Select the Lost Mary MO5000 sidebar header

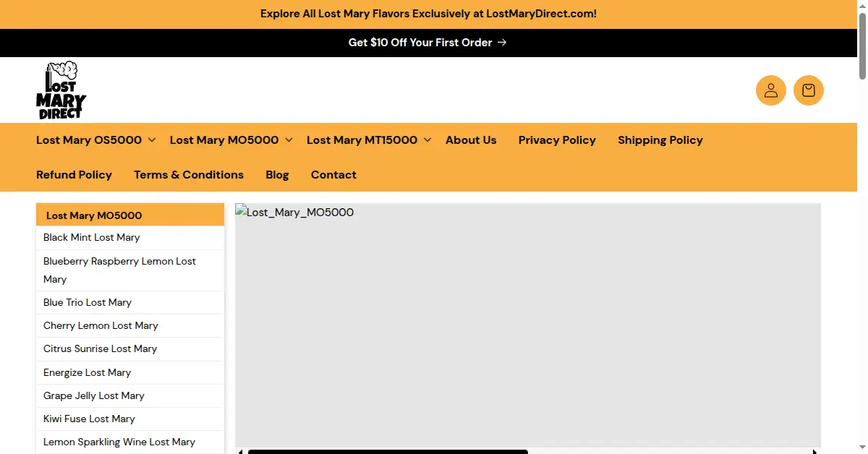tap(130, 215)
